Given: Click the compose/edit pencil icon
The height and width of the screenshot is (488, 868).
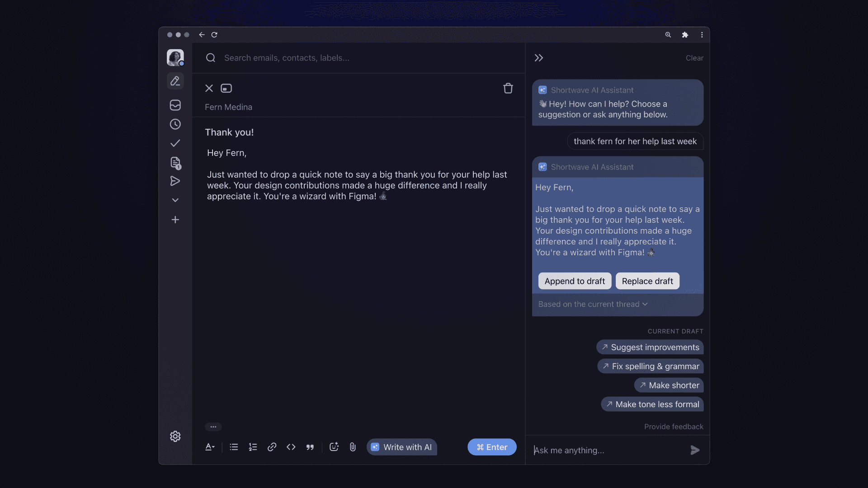Looking at the screenshot, I should pyautogui.click(x=175, y=80).
